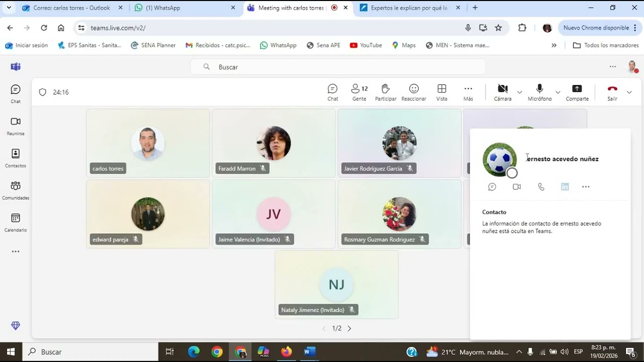Viewport: 644px width, 362px height.
Task: Open settings ellipsis next to profile avatar
Action: click(612, 66)
